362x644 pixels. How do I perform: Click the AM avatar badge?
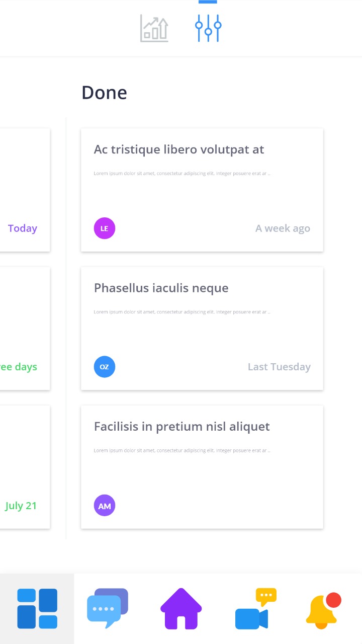click(x=105, y=506)
